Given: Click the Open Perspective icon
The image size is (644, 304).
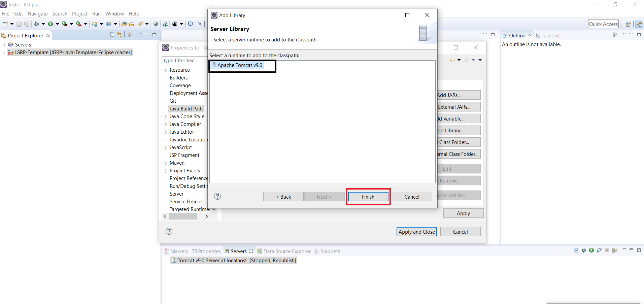Looking at the screenshot, I should (x=628, y=24).
